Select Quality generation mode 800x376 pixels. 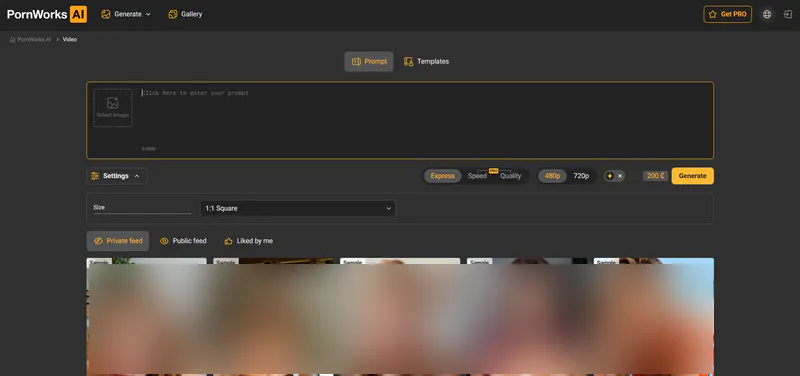pyautogui.click(x=511, y=176)
